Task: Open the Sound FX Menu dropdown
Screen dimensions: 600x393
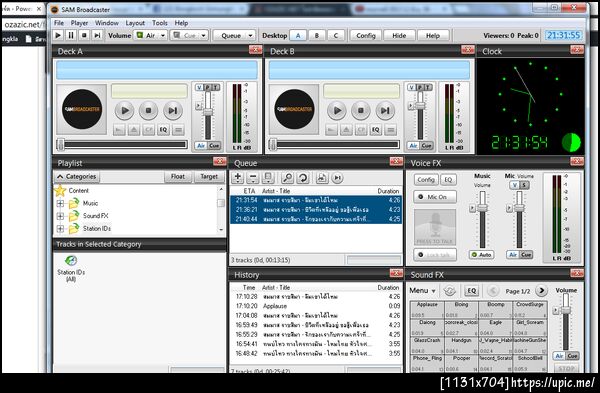Action: coord(422,291)
